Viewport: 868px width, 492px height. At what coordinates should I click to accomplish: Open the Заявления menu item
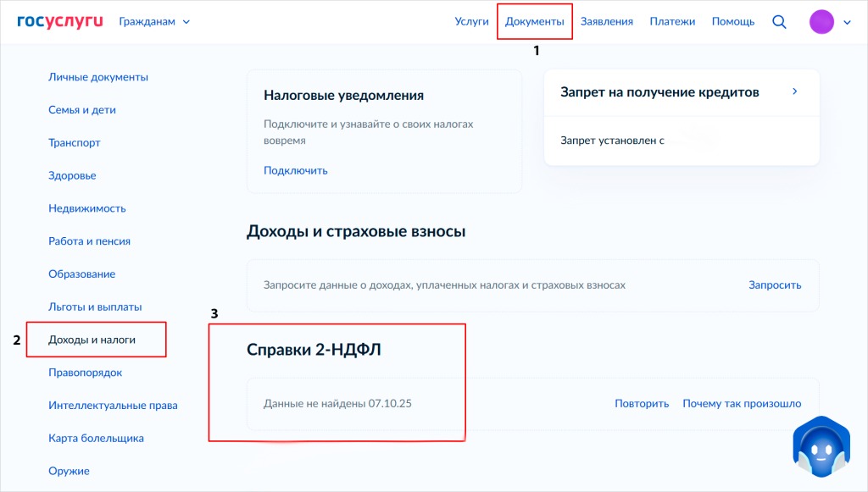tap(606, 22)
